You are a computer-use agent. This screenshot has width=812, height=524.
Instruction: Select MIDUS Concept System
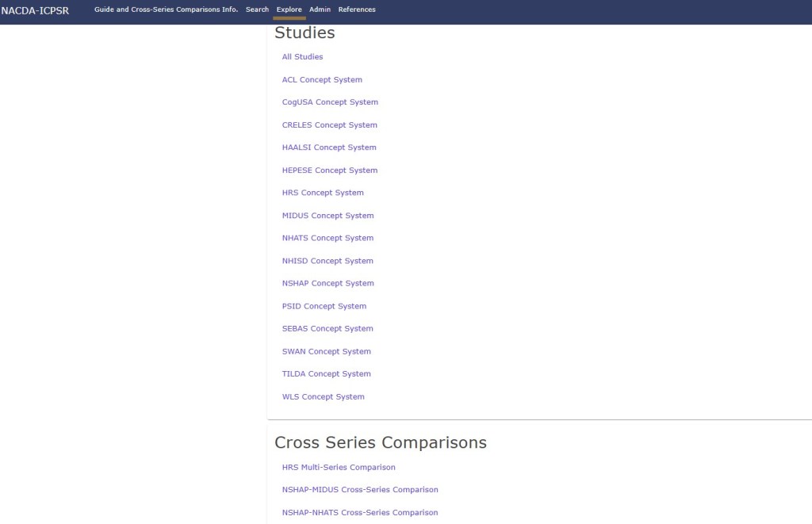[327, 216]
